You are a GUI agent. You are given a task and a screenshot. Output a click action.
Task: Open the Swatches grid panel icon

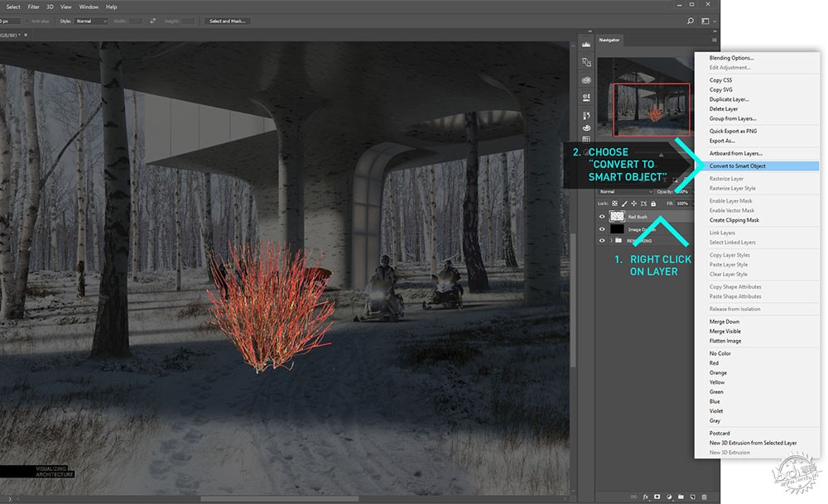click(x=586, y=139)
